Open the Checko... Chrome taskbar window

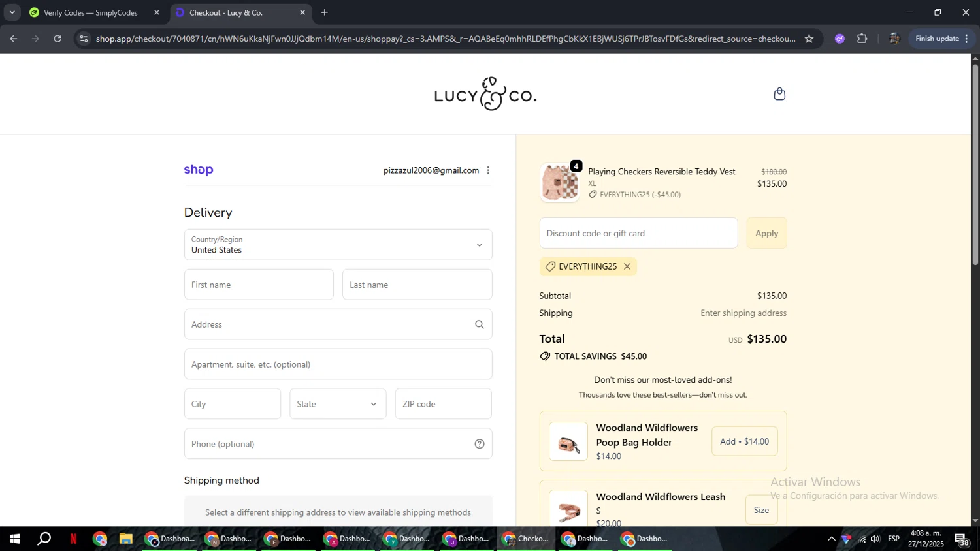tap(526, 539)
